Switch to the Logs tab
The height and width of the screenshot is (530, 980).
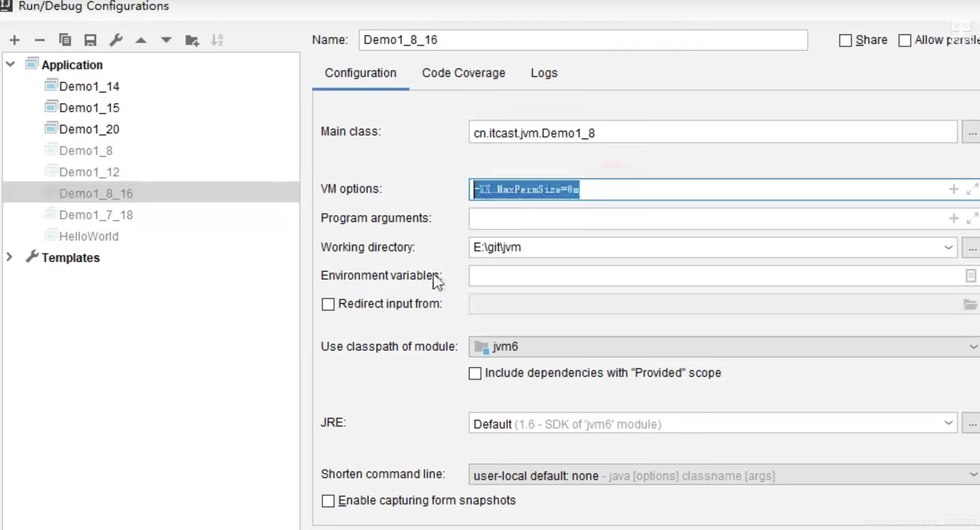[x=544, y=73]
